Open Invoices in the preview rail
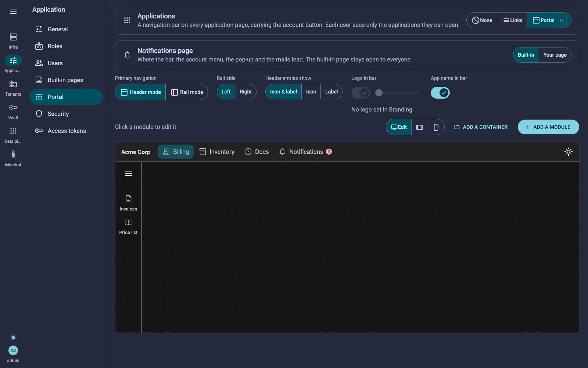588x368 pixels. (x=128, y=203)
